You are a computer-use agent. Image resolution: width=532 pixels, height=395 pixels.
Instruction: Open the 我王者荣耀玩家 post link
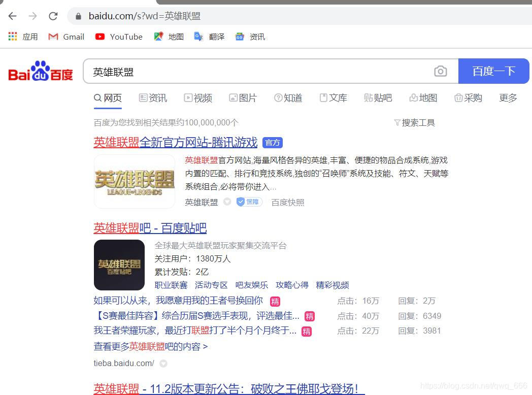[195, 331]
